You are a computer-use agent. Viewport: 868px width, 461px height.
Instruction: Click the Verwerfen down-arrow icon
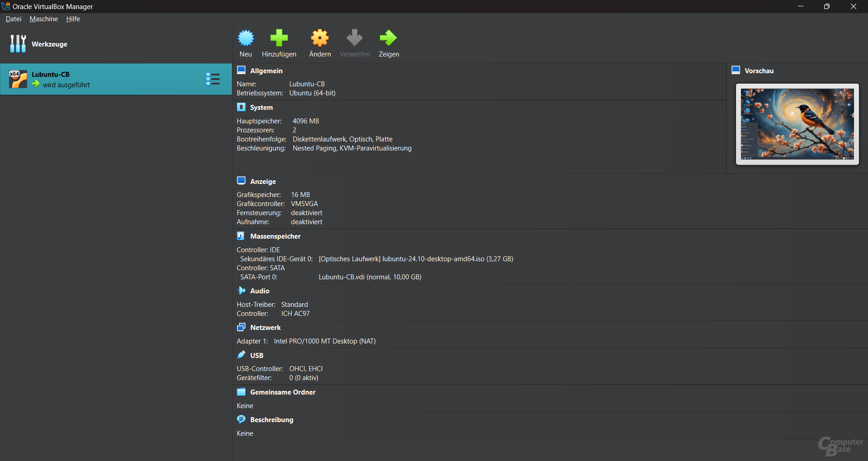[x=354, y=38]
